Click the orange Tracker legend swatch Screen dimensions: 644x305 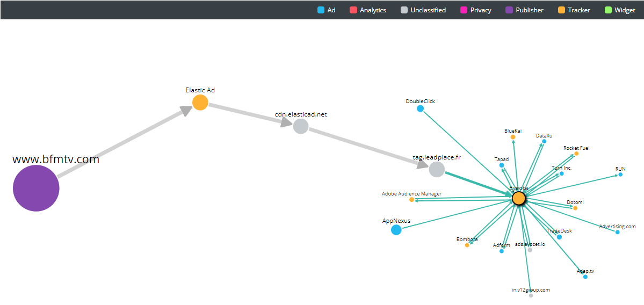click(561, 10)
